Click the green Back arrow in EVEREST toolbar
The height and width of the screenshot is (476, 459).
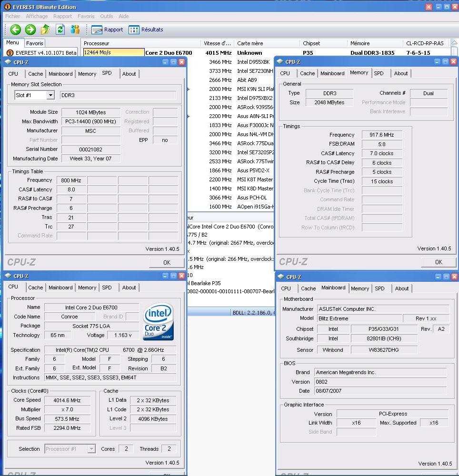click(x=16, y=30)
